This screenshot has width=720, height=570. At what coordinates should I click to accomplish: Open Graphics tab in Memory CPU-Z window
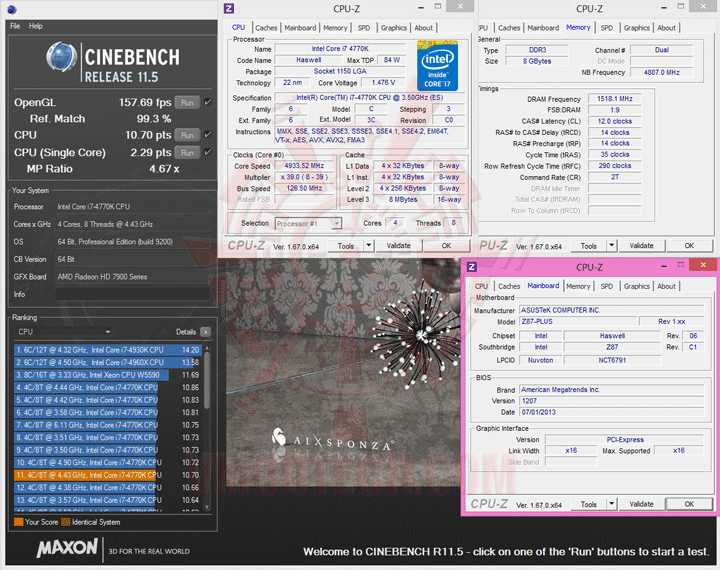[x=636, y=28]
